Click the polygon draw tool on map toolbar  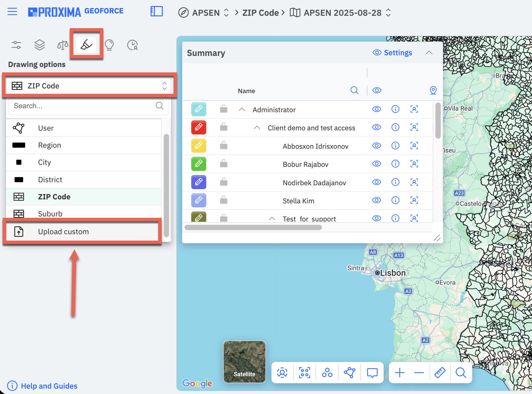(x=350, y=373)
